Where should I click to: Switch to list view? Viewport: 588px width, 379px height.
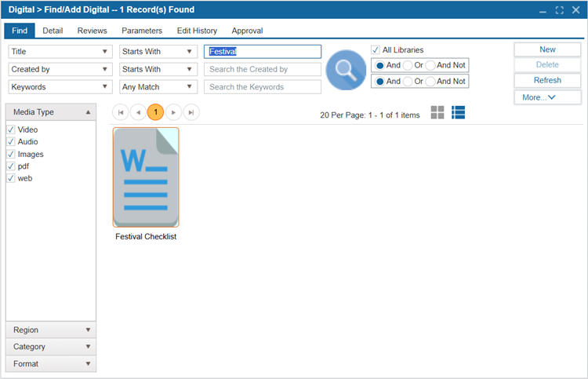click(x=459, y=112)
